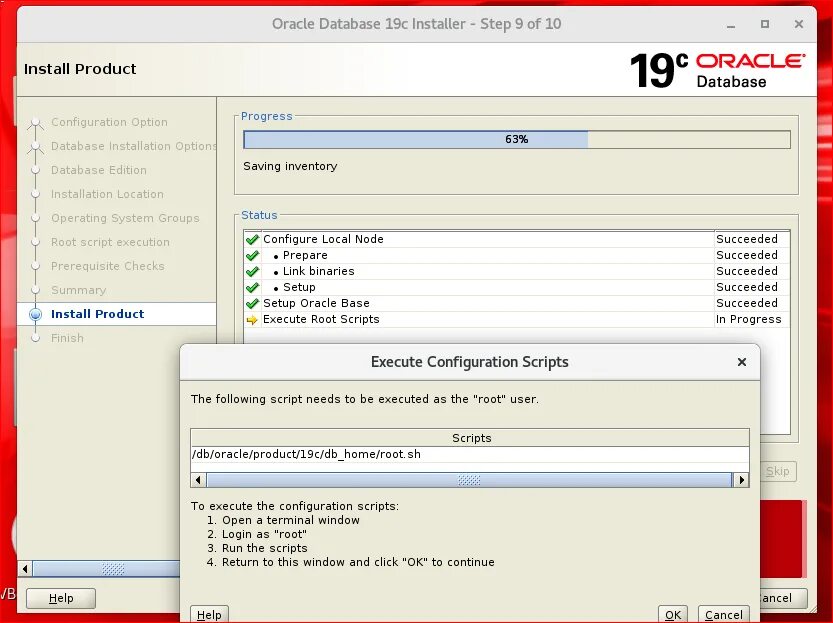833x623 pixels.
Task: Click the Oracle 19c Database logo
Action: tap(717, 70)
